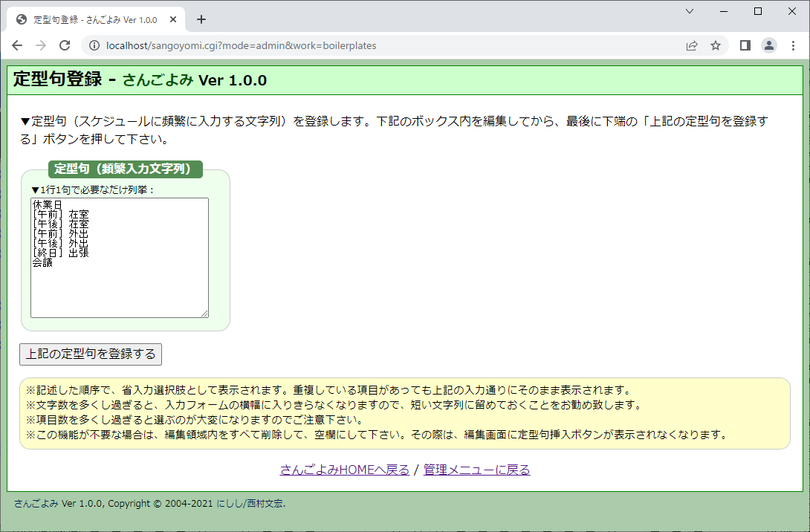Screen dimensions: 810x532
Task: Select the 定型句登録 - さんごよみ tab
Action: click(x=96, y=19)
